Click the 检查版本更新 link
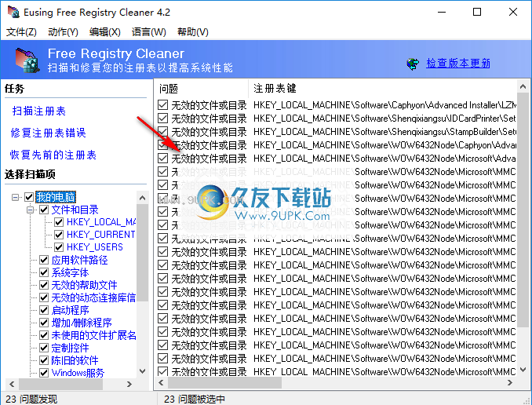The image size is (532, 405). [x=458, y=63]
